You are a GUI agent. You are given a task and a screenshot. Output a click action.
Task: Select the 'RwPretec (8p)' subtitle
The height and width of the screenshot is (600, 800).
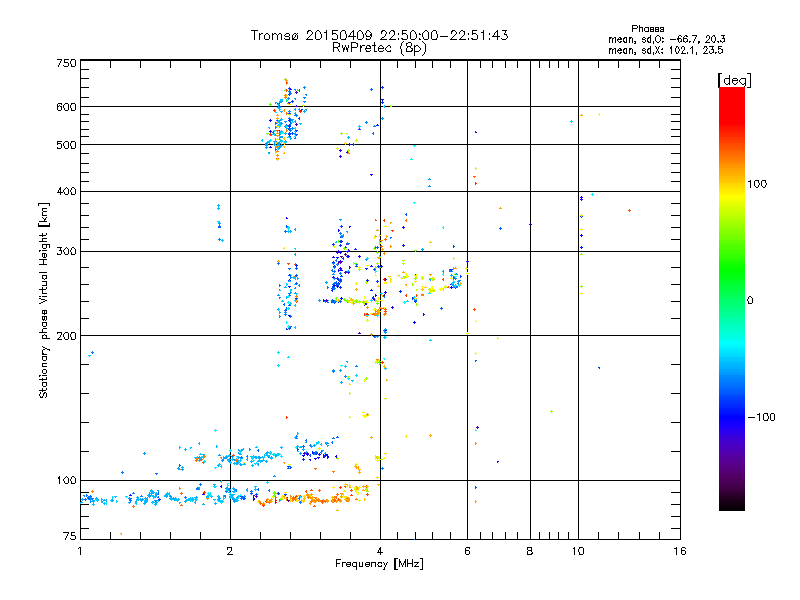pyautogui.click(x=379, y=48)
